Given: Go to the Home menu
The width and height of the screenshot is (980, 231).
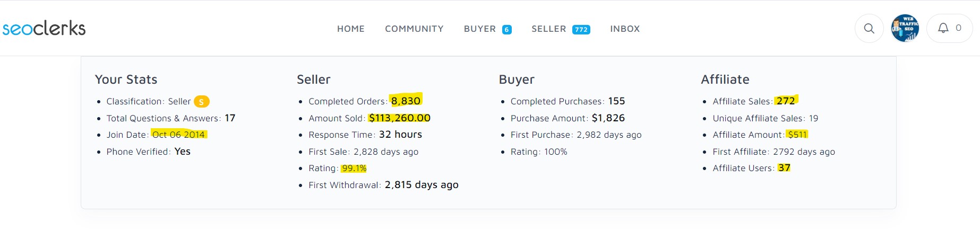Looking at the screenshot, I should pos(351,29).
